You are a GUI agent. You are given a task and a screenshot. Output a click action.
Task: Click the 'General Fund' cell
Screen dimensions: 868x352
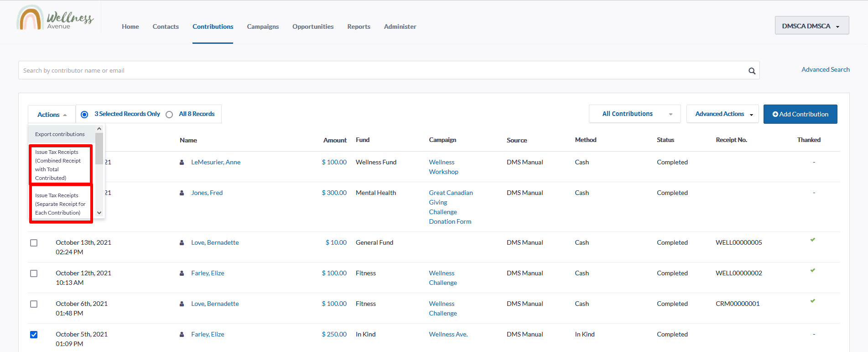374,242
